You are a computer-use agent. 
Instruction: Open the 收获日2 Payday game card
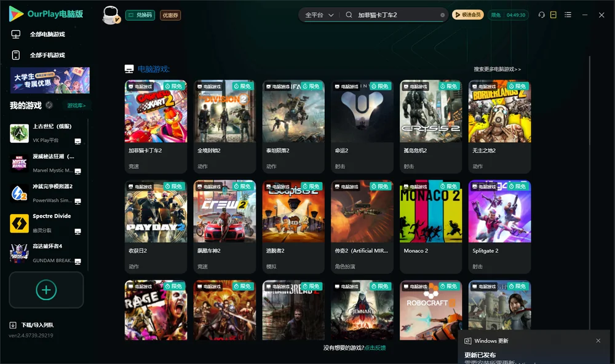click(156, 226)
